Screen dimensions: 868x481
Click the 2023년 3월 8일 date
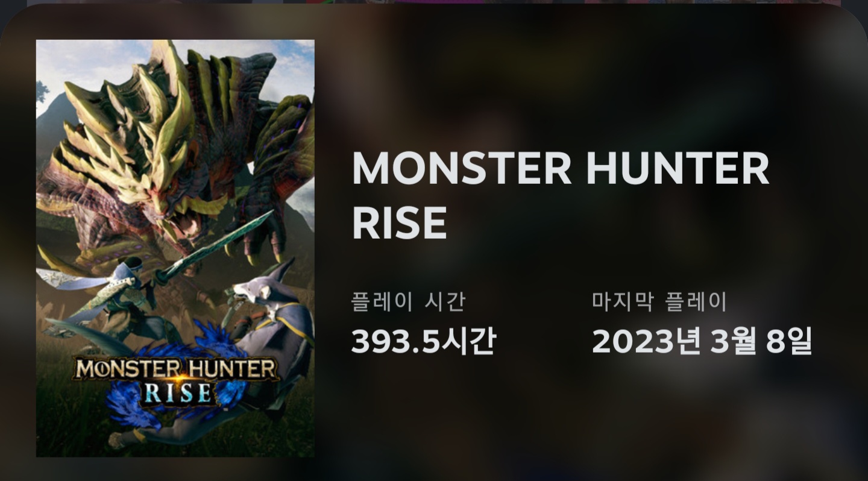click(x=702, y=342)
